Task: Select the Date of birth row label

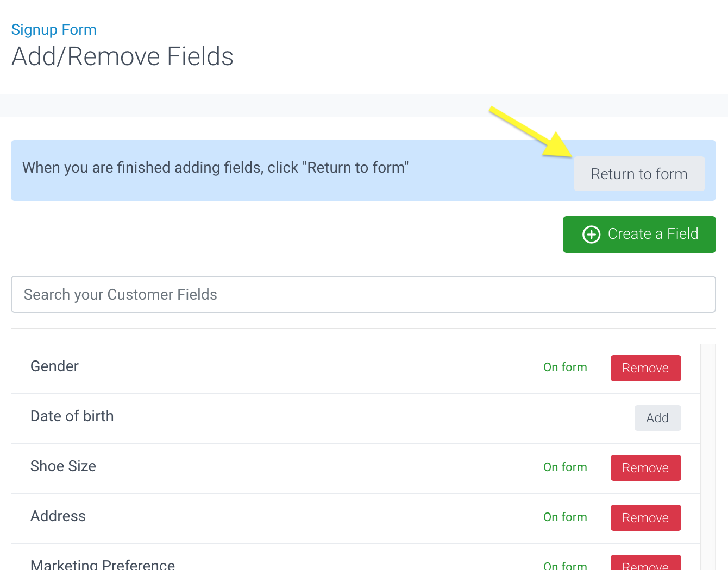Action: pyautogui.click(x=72, y=416)
